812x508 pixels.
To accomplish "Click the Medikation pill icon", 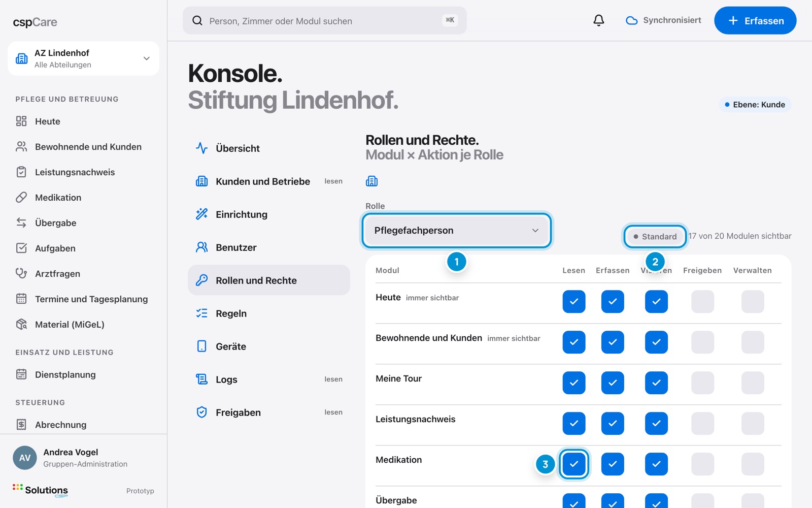I will pos(21,197).
